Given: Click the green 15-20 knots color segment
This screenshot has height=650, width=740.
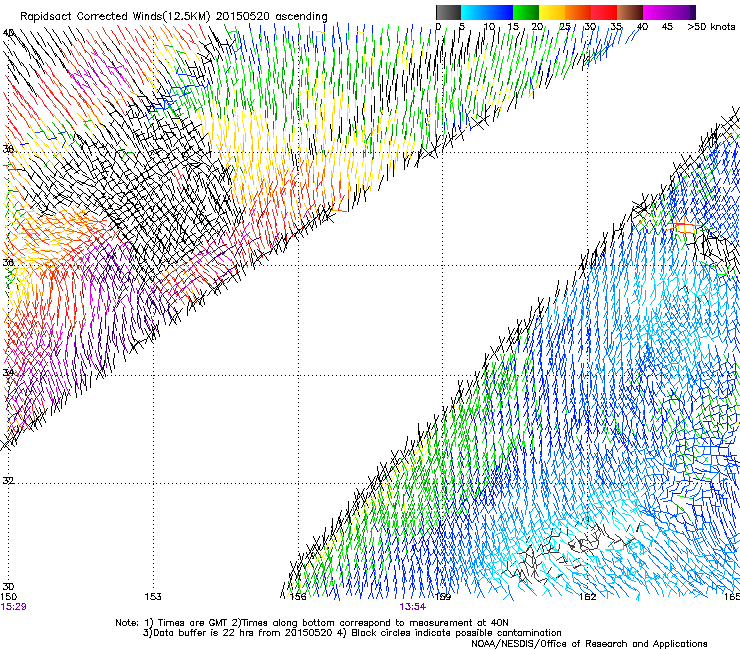Looking at the screenshot, I should pos(526,12).
